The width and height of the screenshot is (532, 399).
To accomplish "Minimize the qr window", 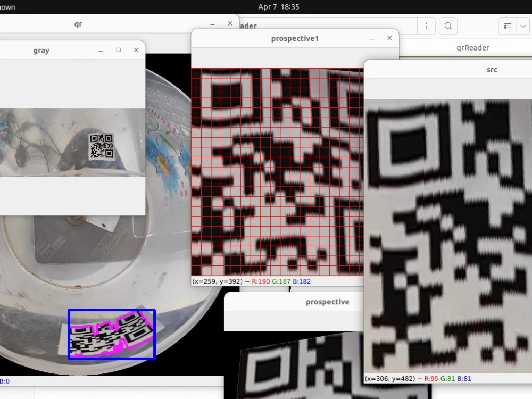I will tap(212, 24).
